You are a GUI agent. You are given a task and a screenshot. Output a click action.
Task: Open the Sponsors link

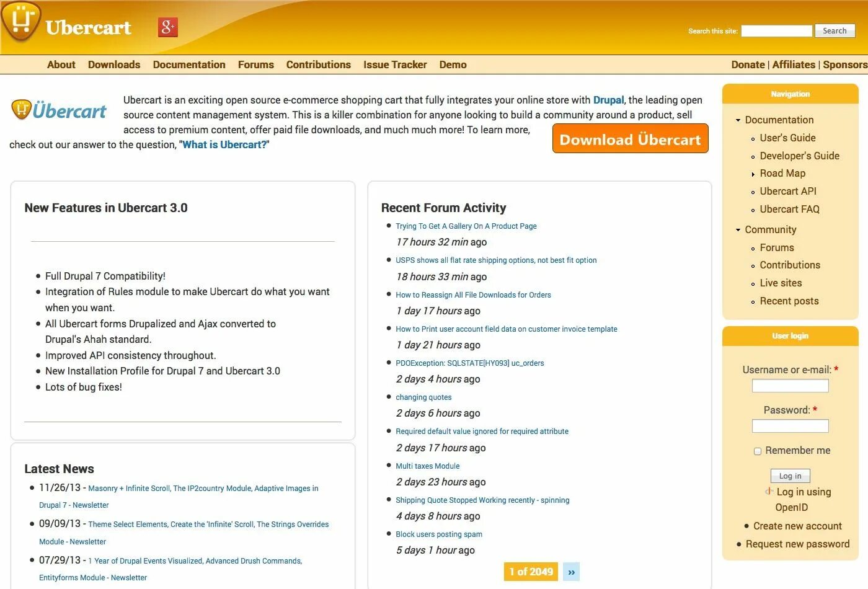pyautogui.click(x=845, y=64)
